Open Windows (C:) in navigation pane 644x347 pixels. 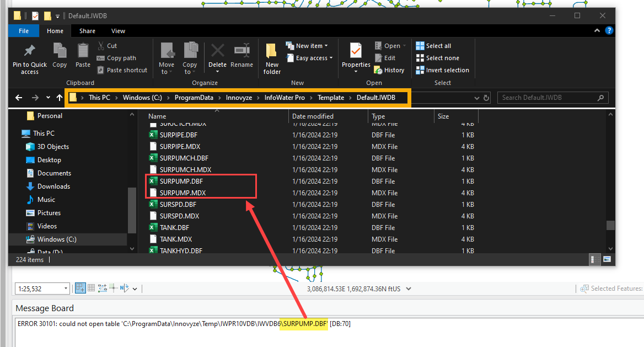click(57, 239)
